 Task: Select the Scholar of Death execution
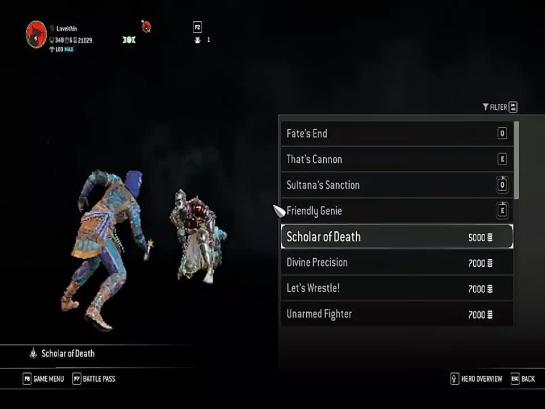pyautogui.click(x=397, y=237)
